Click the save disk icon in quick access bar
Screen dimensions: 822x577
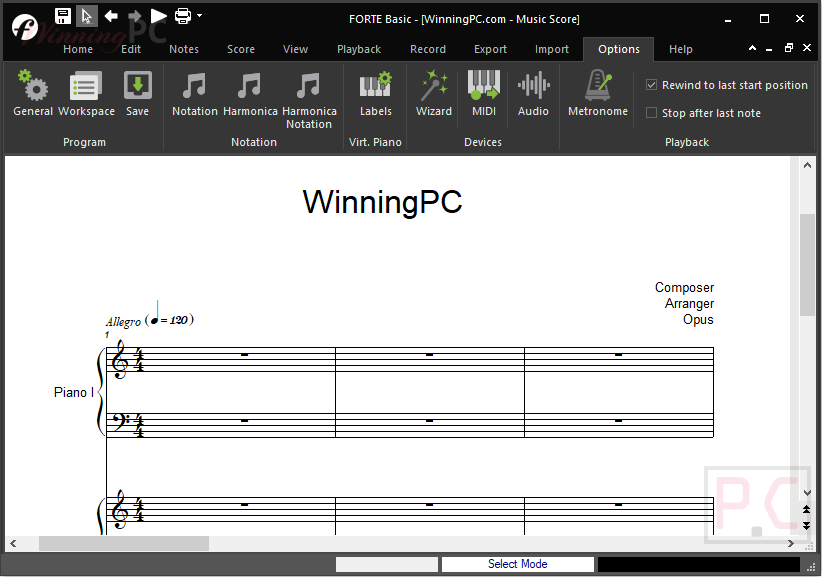[x=63, y=16]
